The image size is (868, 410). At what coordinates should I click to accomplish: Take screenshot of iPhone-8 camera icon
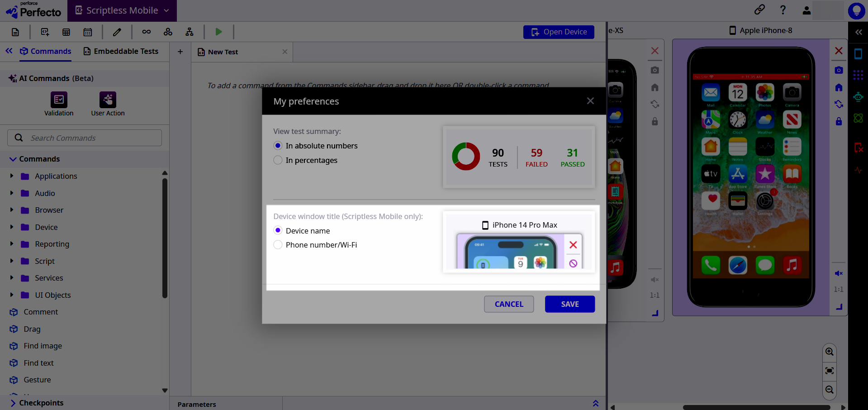click(839, 70)
